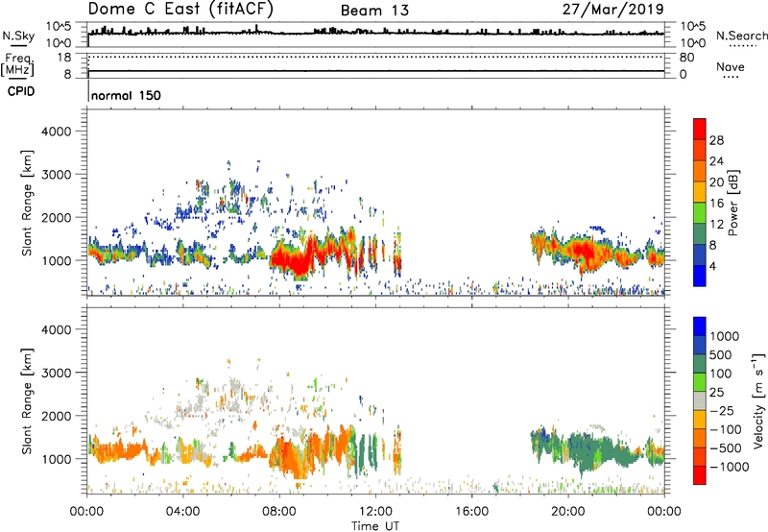The height and width of the screenshot is (532, 768).
Task: Click the 'Beam 13' label
Action: tap(374, 11)
